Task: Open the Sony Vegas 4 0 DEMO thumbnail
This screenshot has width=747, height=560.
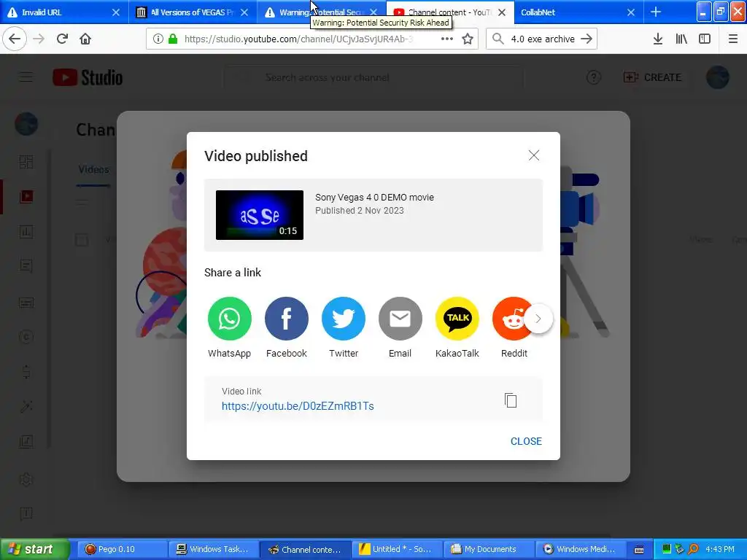Action: [x=260, y=215]
